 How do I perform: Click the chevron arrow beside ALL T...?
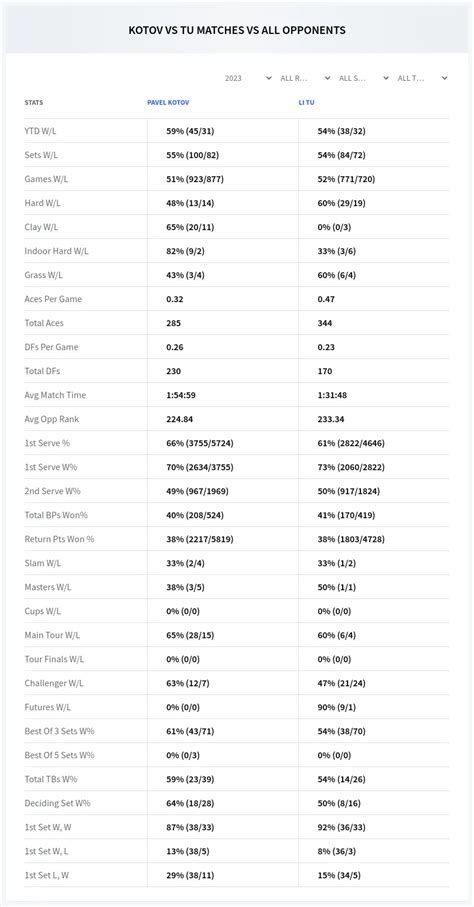click(444, 78)
